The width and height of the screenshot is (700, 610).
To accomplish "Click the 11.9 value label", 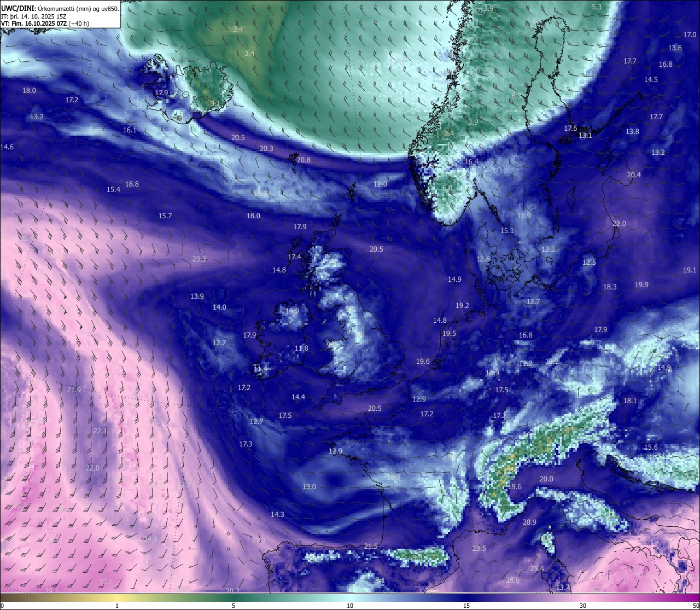I will tap(524, 216).
